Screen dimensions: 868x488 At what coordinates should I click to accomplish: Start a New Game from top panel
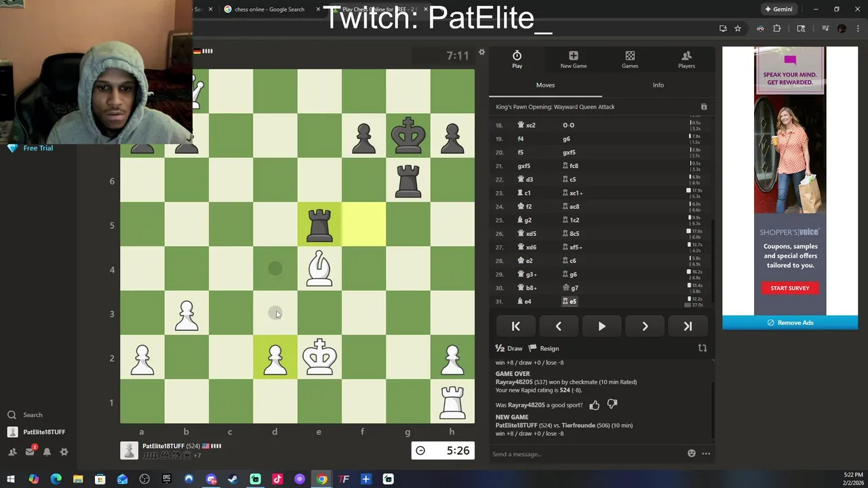[x=574, y=60]
